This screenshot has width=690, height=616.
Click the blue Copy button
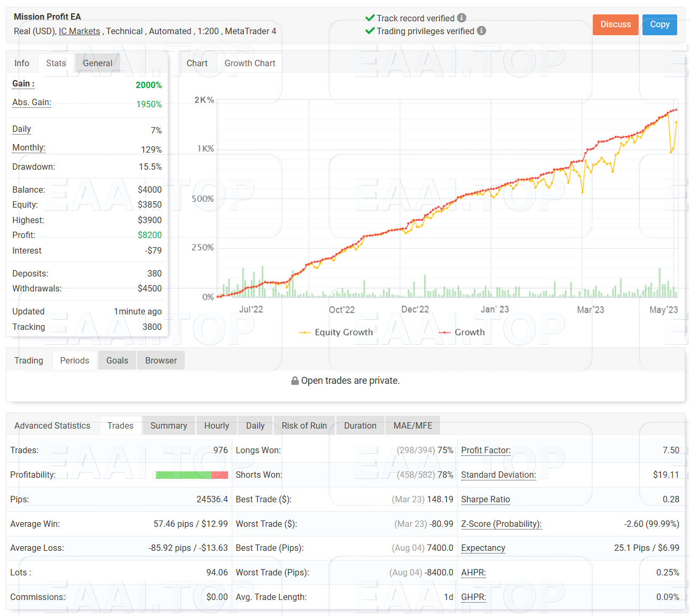click(x=660, y=25)
